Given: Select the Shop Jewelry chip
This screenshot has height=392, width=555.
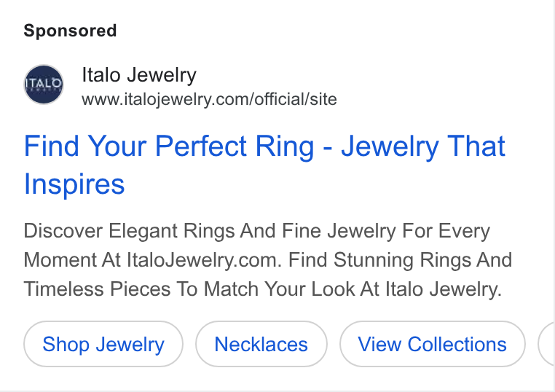Looking at the screenshot, I should tap(103, 344).
